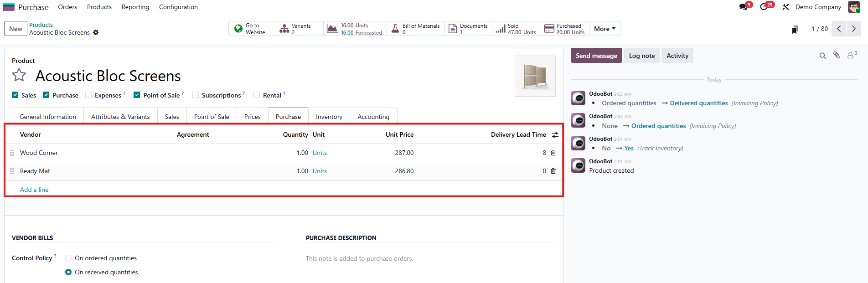Click the Activity button
Viewport: 868px width, 283px height.
(x=677, y=56)
